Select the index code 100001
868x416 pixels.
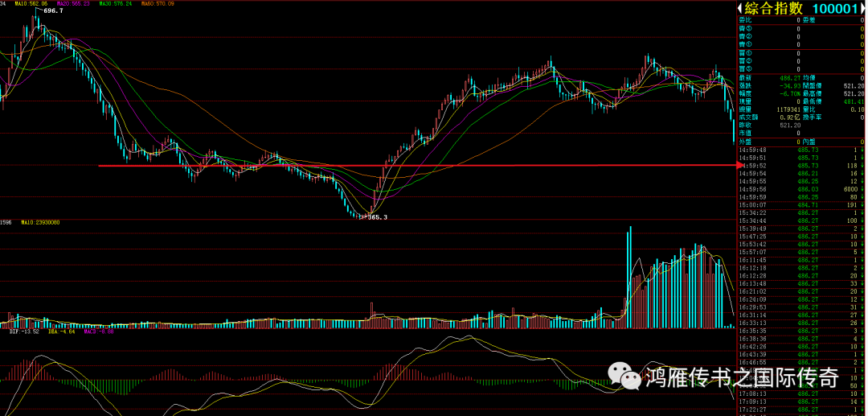(835, 8)
